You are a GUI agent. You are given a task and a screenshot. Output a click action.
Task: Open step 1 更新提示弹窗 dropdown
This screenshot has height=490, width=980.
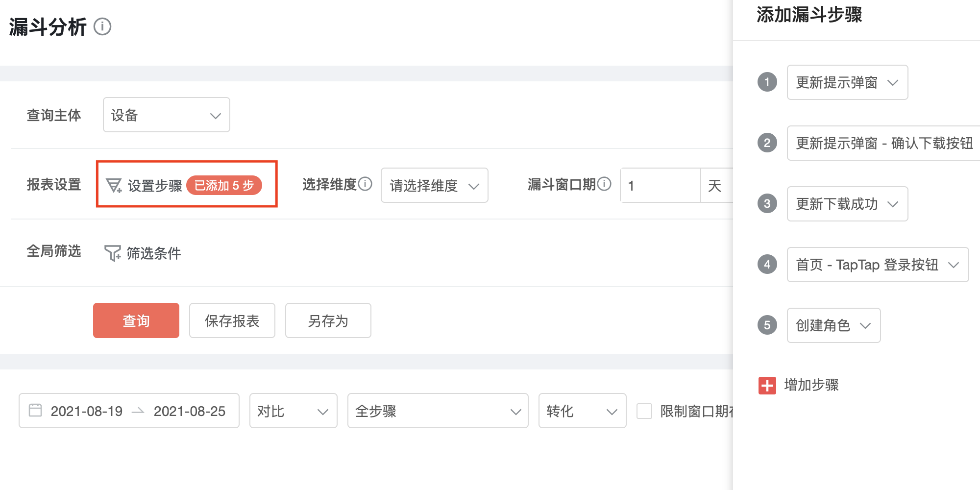pos(848,82)
